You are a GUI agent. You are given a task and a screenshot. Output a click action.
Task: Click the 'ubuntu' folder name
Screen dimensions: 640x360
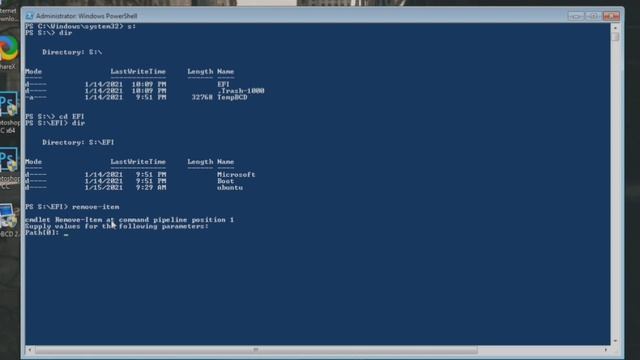tap(230, 188)
